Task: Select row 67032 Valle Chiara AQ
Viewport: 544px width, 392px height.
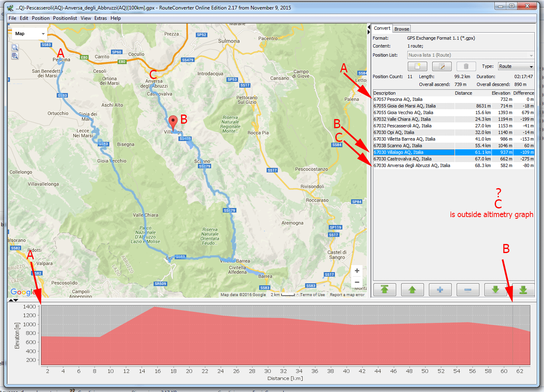Action: (x=454, y=119)
